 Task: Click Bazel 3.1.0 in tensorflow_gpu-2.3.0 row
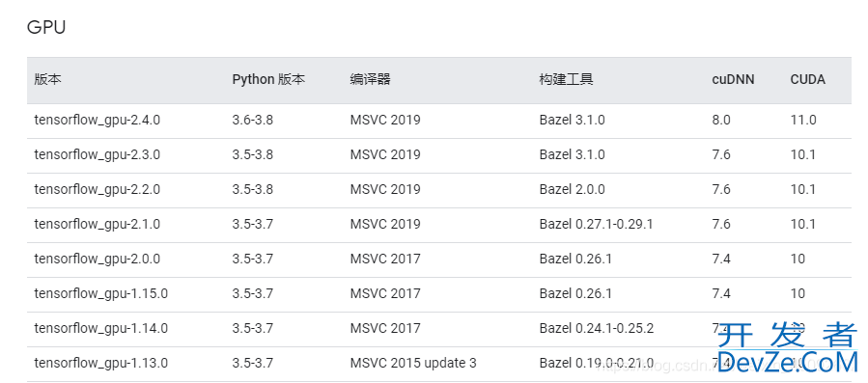pos(573,155)
